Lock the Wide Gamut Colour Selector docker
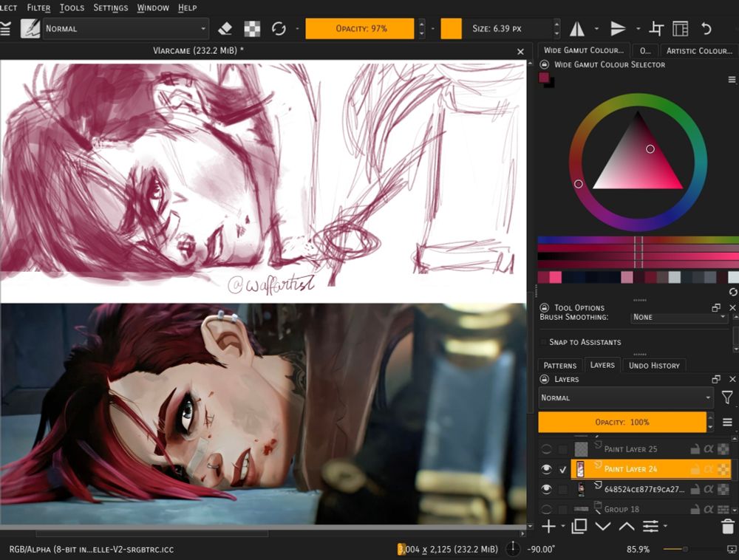The image size is (739, 560). [x=545, y=64]
